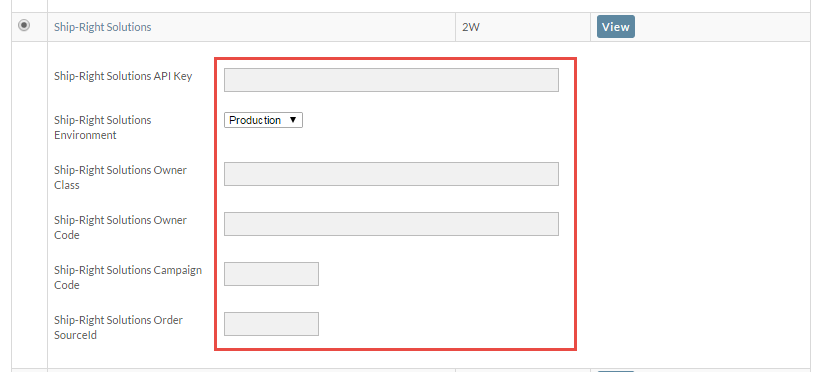Image resolution: width=816 pixels, height=372 pixels.
Task: Click the 2W code cell
Action: [470, 27]
